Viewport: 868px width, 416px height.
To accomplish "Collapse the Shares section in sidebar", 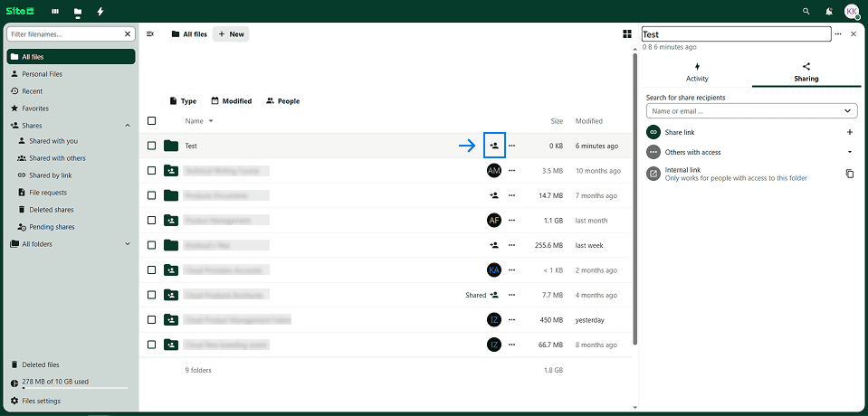I will pos(127,126).
